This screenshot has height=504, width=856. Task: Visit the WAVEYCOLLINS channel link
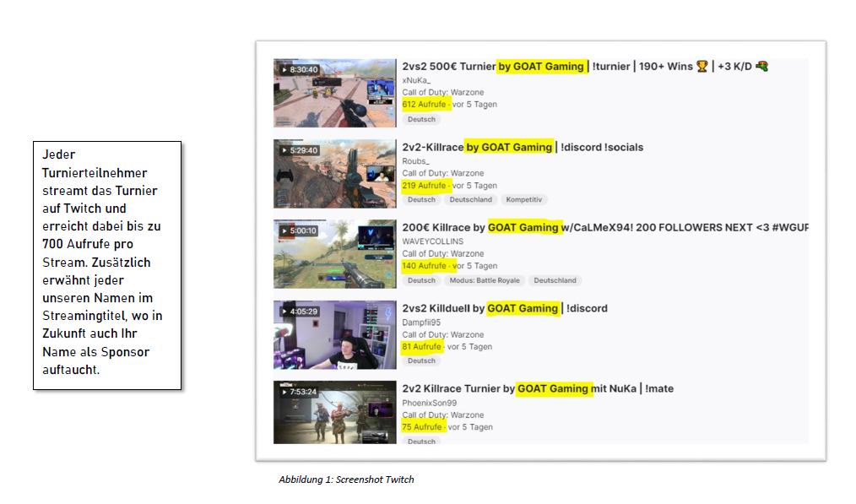point(432,241)
